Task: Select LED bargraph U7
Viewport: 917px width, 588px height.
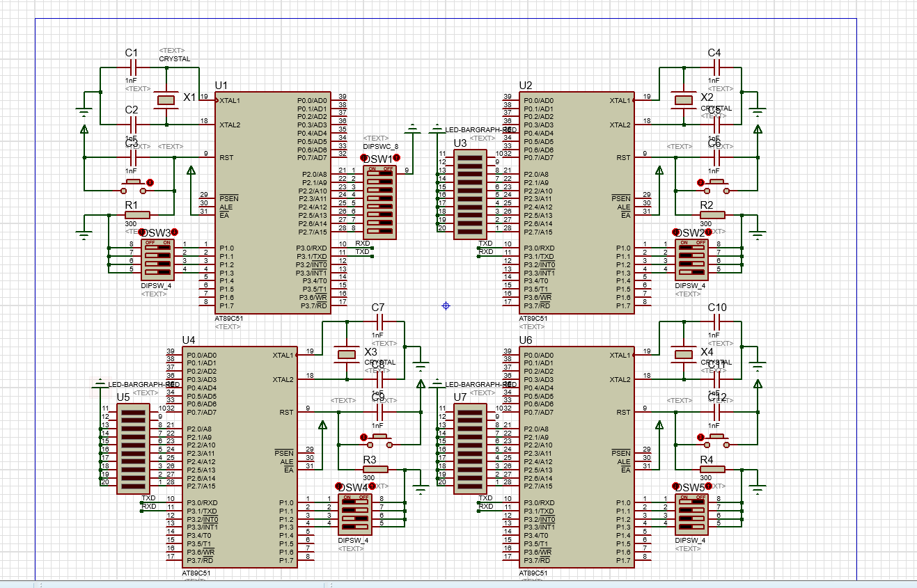Action: tap(470, 449)
